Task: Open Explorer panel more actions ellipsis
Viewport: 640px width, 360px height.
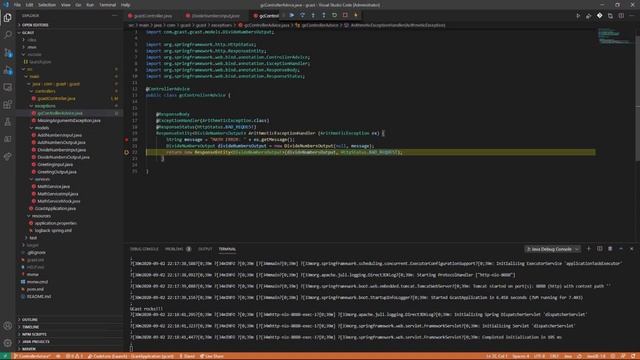Action: click(x=114, y=16)
